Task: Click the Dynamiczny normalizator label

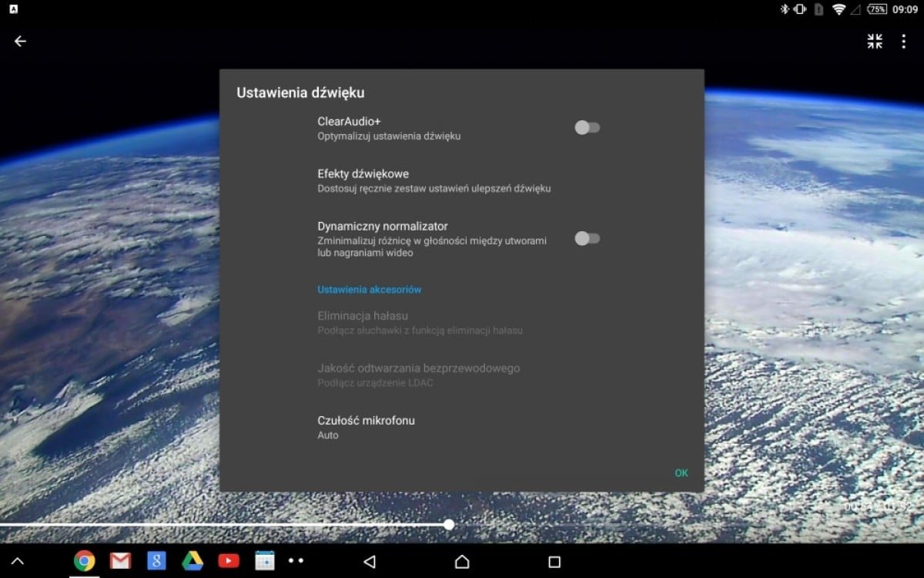Action: tap(383, 226)
